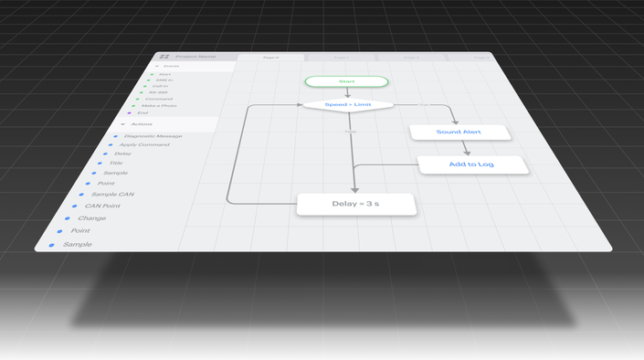This screenshot has width=644, height=360.
Task: Click the green dot beside Make a Photo
Action: click(133, 106)
